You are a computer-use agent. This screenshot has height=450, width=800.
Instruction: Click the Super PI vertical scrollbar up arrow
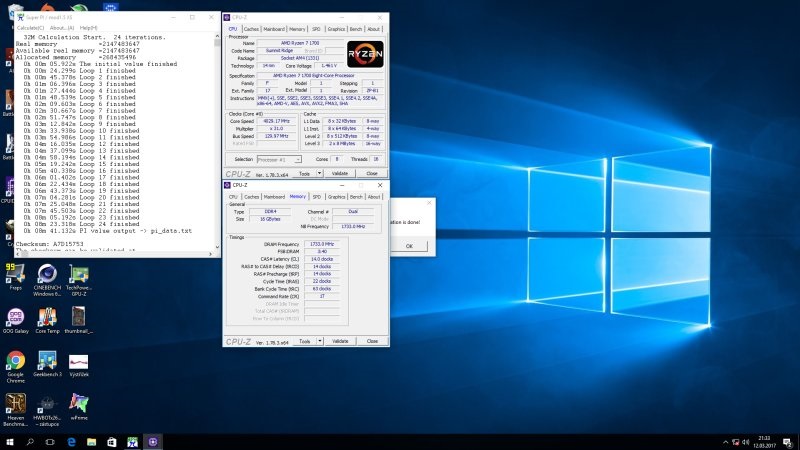[x=217, y=37]
